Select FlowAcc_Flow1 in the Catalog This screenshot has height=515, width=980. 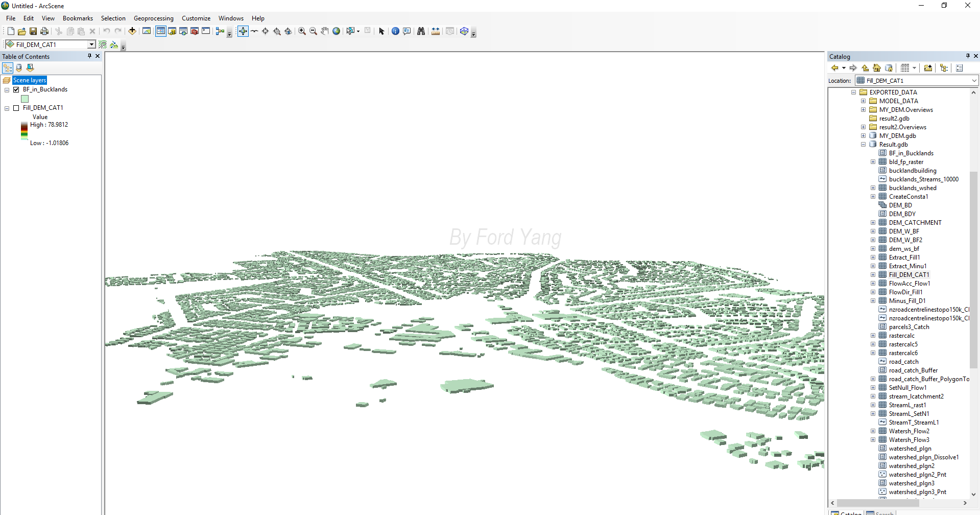point(909,284)
